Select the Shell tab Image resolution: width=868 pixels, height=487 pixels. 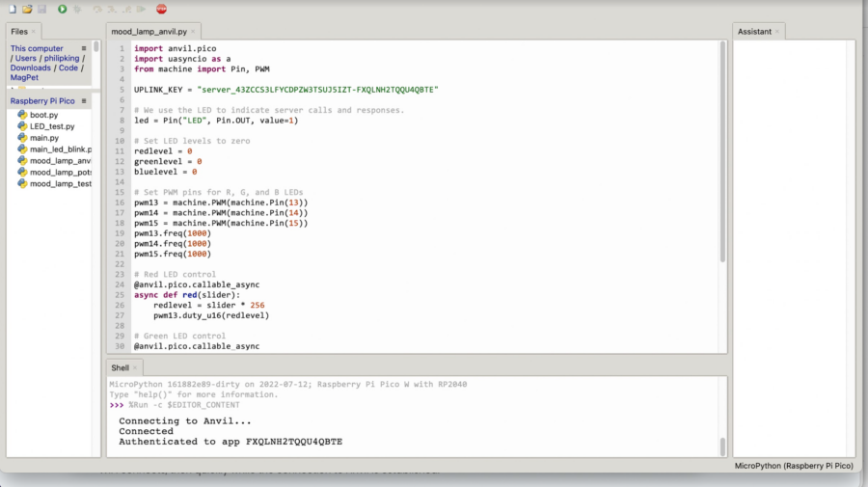[120, 367]
